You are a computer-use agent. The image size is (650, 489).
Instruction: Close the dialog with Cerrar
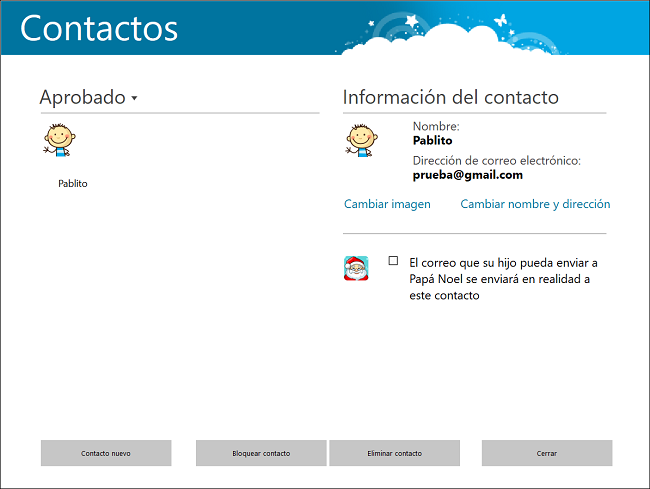tap(546, 453)
